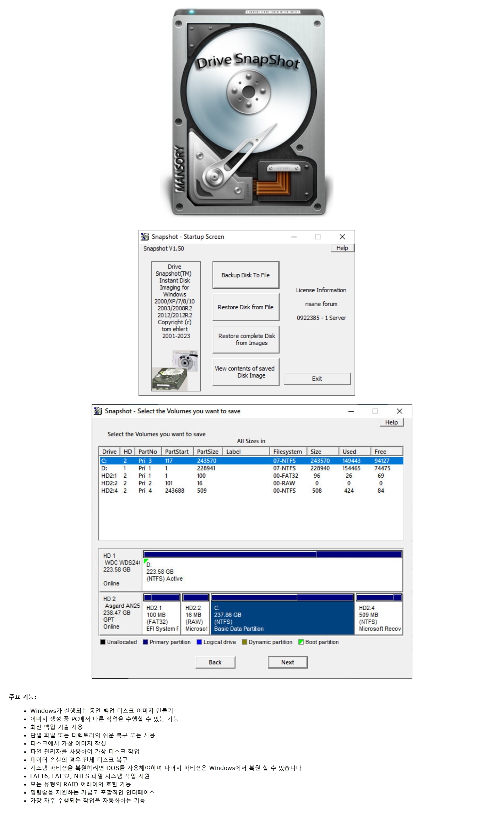Select the C: volume row
The width and height of the screenshot is (504, 813).
coord(251,461)
